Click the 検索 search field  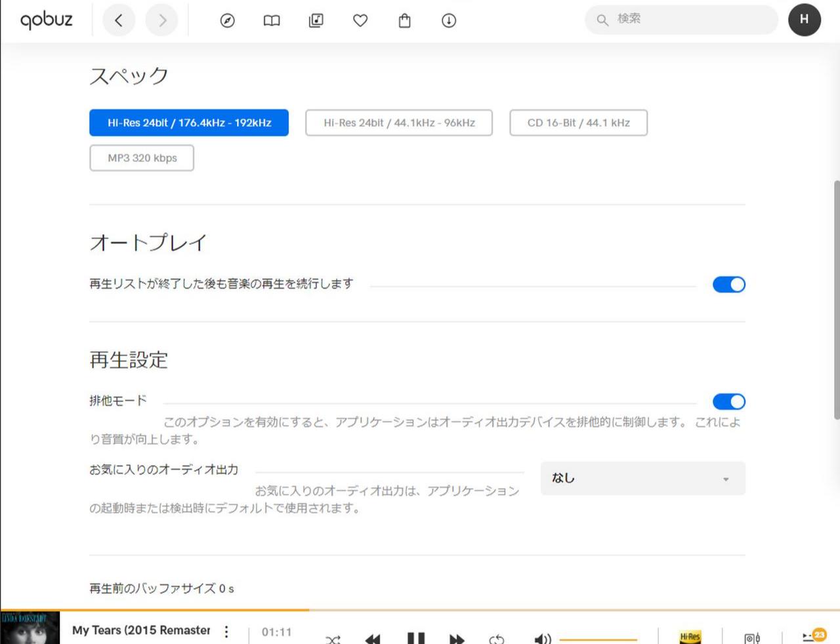click(681, 20)
